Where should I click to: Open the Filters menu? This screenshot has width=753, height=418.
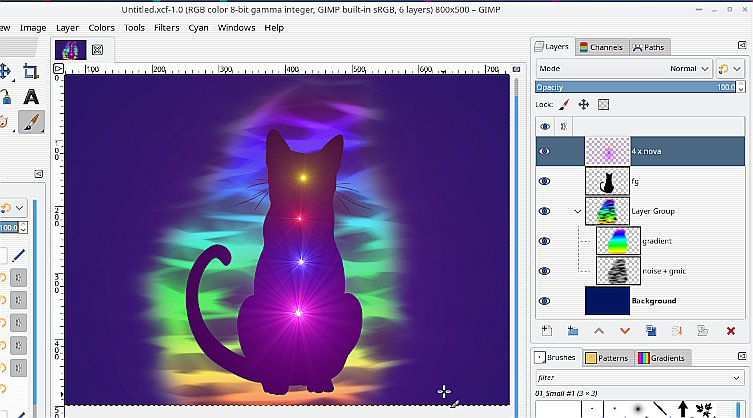(167, 28)
